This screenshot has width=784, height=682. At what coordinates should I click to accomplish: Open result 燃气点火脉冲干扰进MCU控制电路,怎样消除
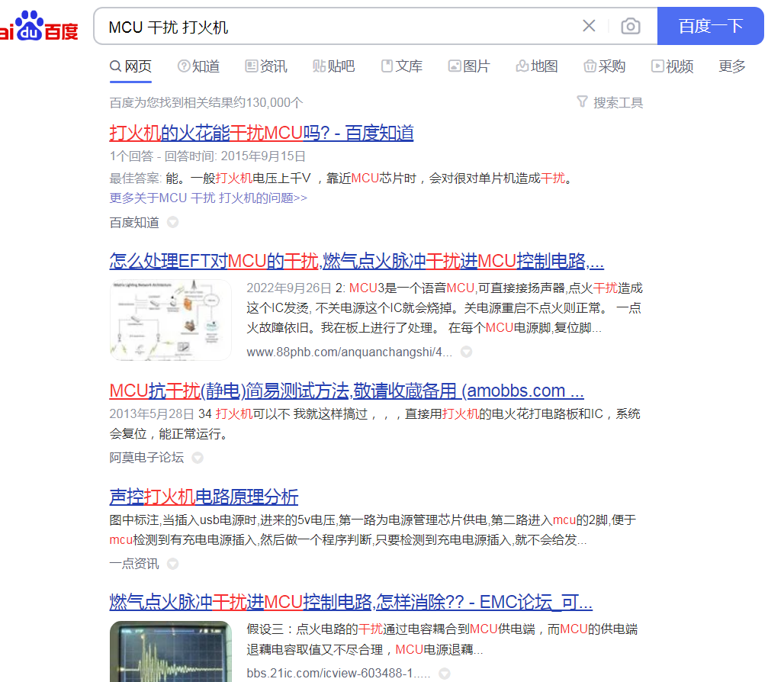point(351,602)
